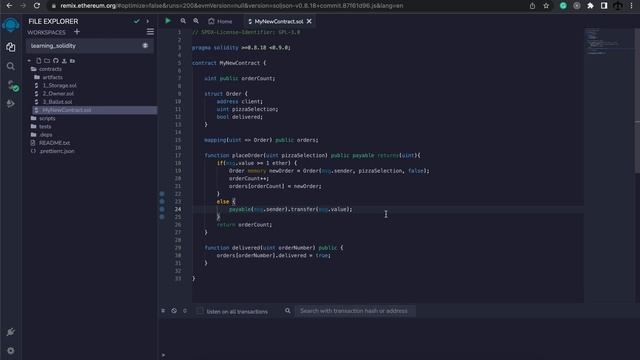Viewport: 640px width, 360px height.
Task: Expand the artifacts folder
Action: click(49, 77)
